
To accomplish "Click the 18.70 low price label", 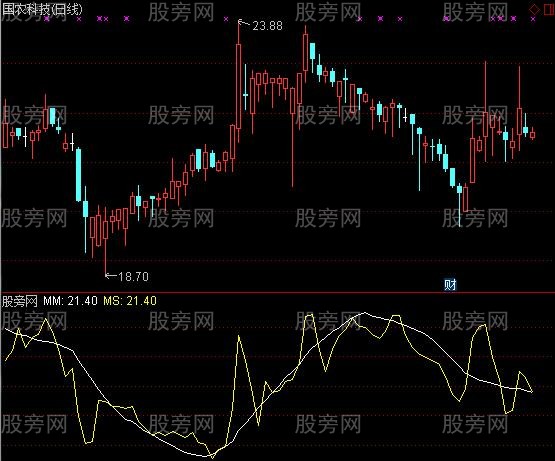I will pyautogui.click(x=133, y=277).
